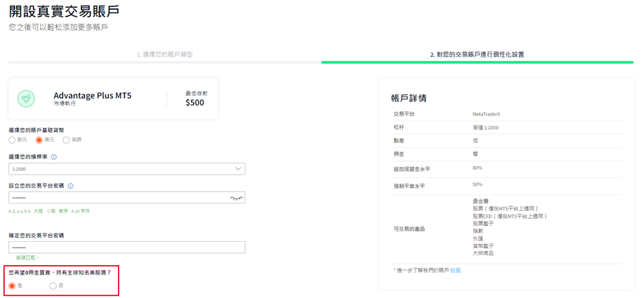
Task: Click the 貴金屬 tradable product entry
Action: [480, 201]
